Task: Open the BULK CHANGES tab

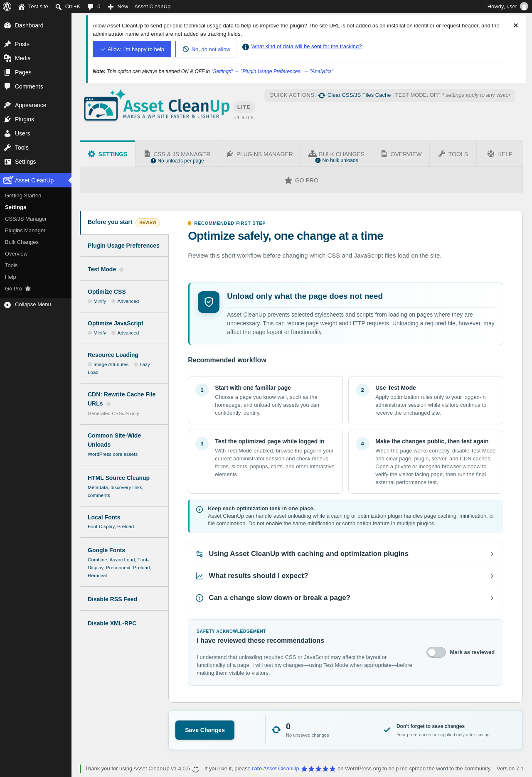Action: (337, 154)
